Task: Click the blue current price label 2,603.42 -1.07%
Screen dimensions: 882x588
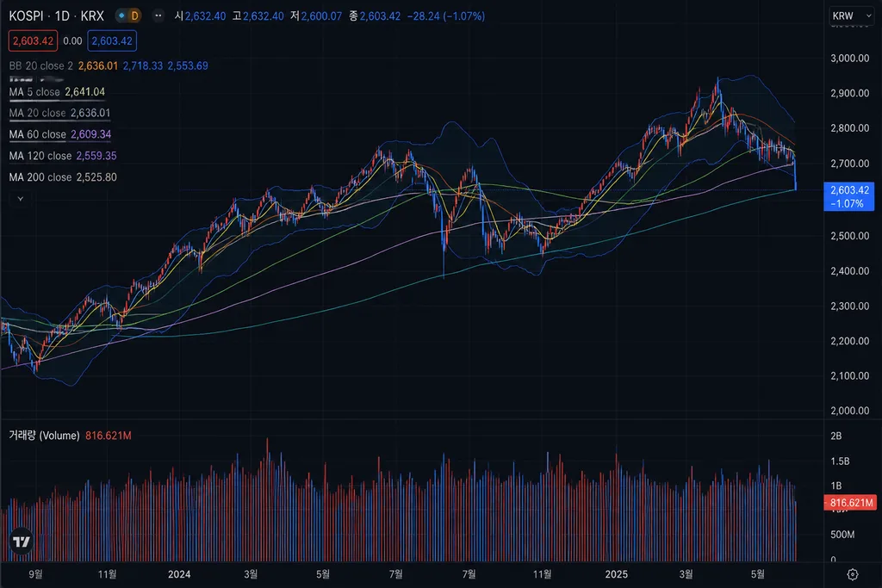Action: click(x=848, y=197)
